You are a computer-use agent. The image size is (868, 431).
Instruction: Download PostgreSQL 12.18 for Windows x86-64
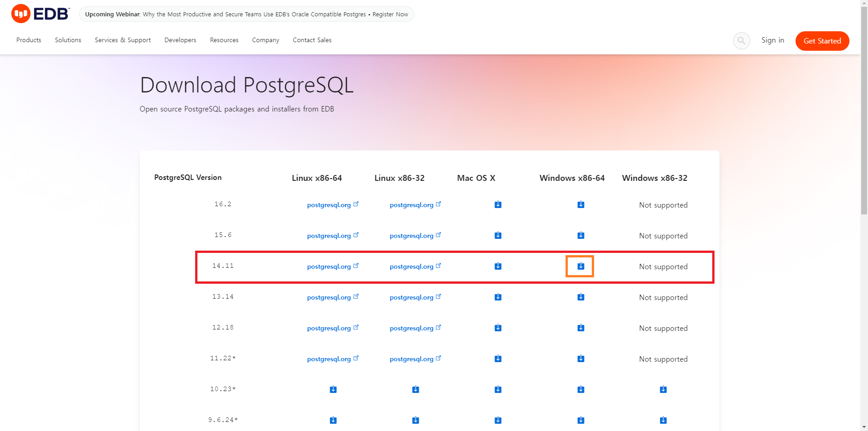click(581, 328)
